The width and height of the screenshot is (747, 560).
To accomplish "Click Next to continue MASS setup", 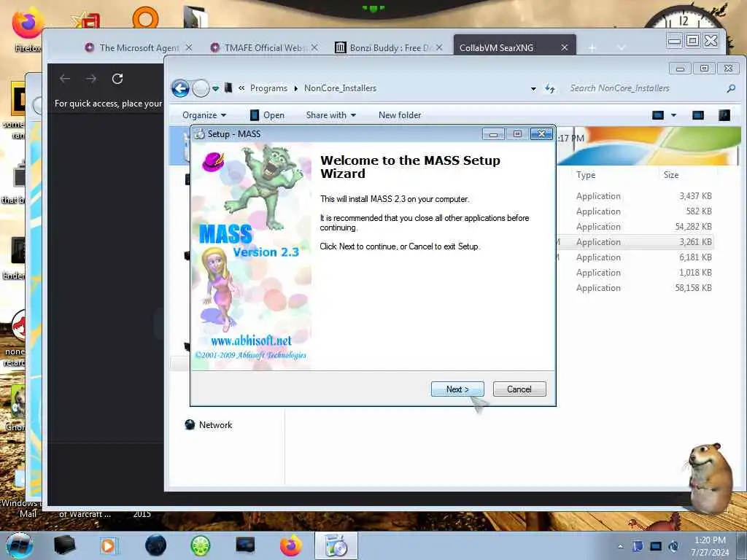I will [457, 389].
